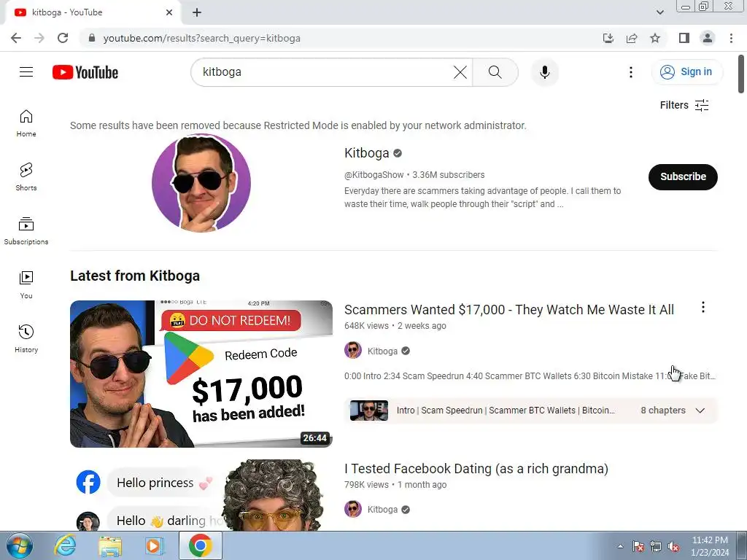Image resolution: width=747 pixels, height=560 pixels.
Task: Select the 'kitboga - YouTube' tab
Action: click(x=93, y=12)
